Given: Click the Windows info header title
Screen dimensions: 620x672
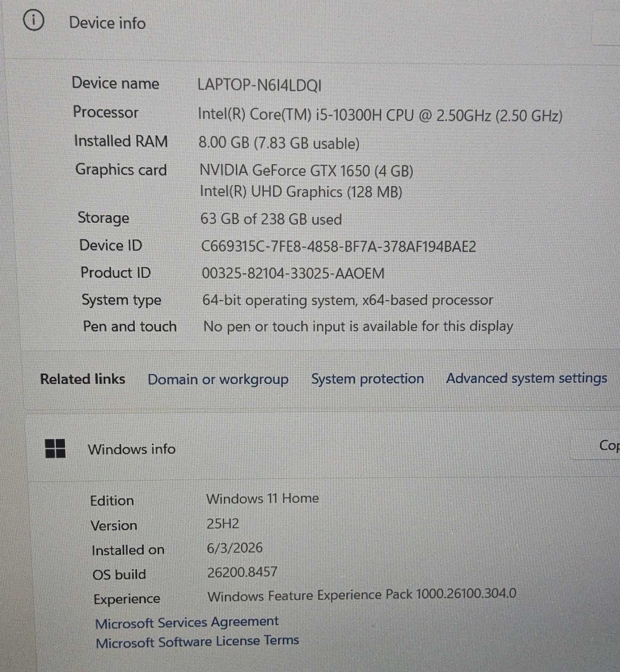Looking at the screenshot, I should point(132,449).
